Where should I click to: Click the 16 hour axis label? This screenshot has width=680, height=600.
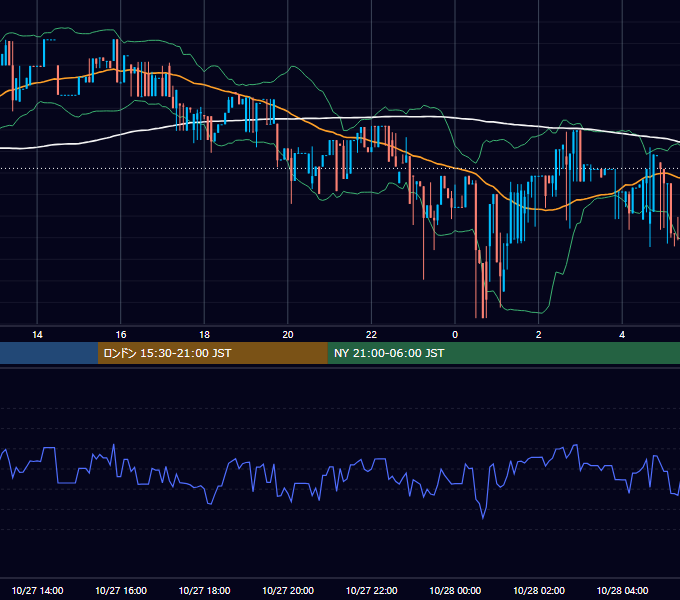tap(121, 335)
